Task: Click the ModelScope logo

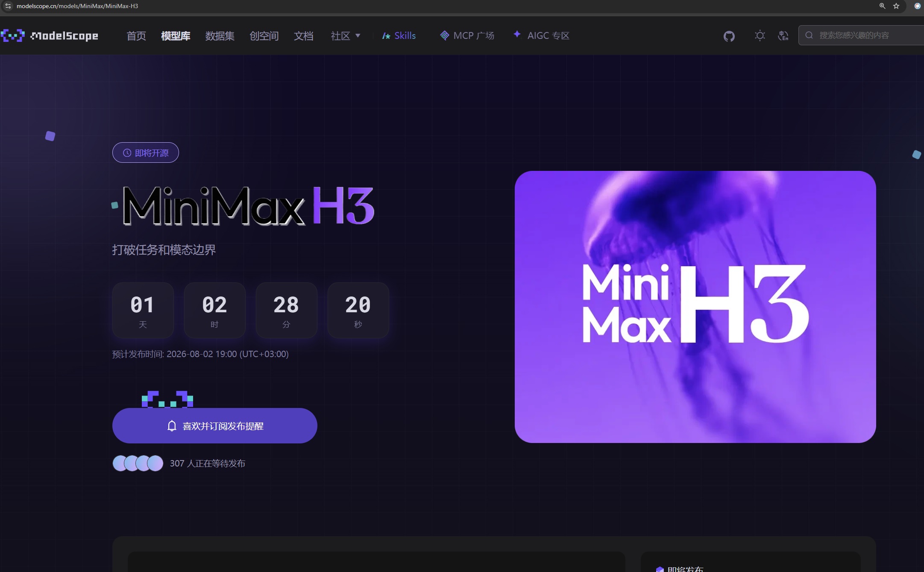Action: coord(50,36)
